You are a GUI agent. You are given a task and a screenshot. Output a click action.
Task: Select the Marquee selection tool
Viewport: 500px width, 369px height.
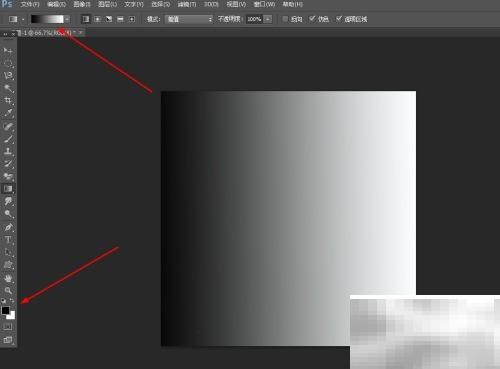tap(8, 63)
